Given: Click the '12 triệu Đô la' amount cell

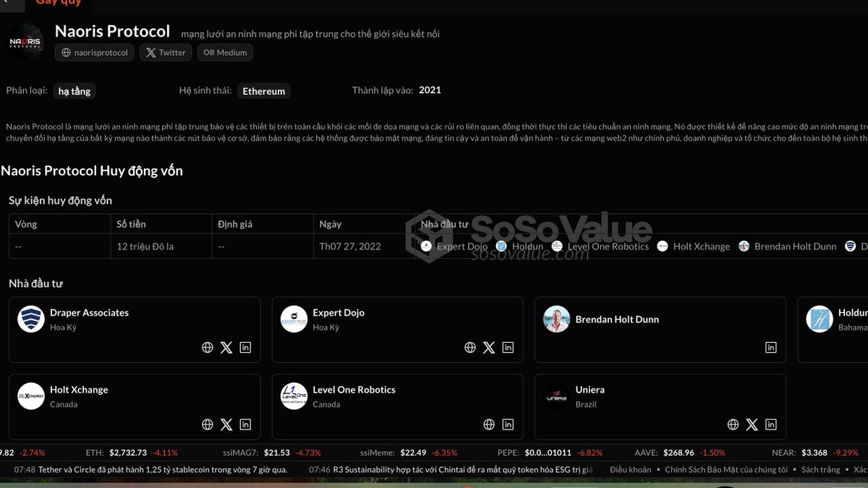Looking at the screenshot, I should (x=161, y=247).
